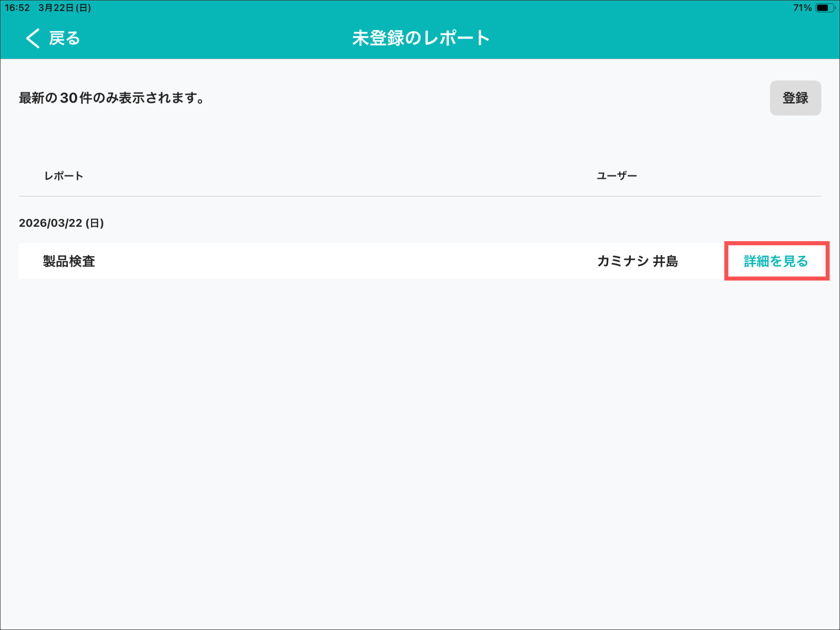Tap the battery icon in status bar
Viewport: 840px width, 630px height.
[824, 8]
